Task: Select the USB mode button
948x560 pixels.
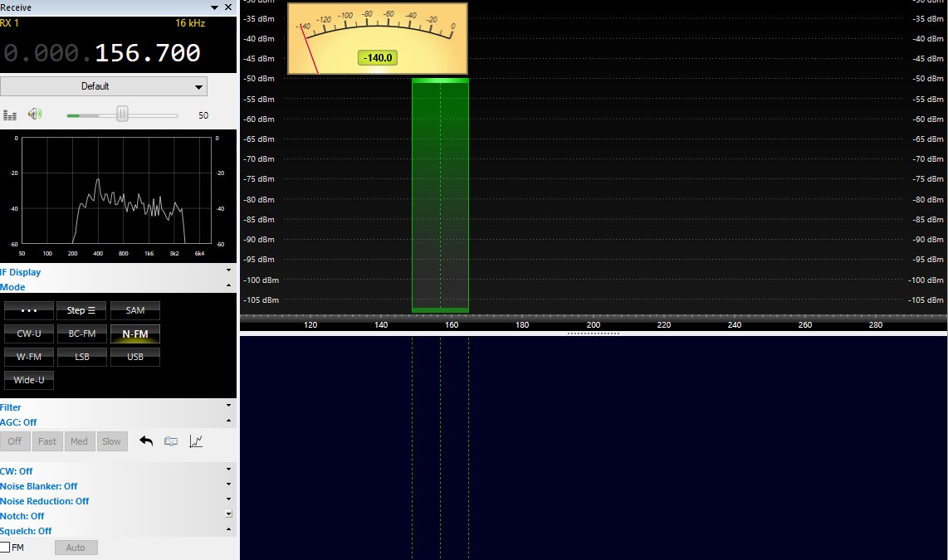Action: (x=134, y=357)
